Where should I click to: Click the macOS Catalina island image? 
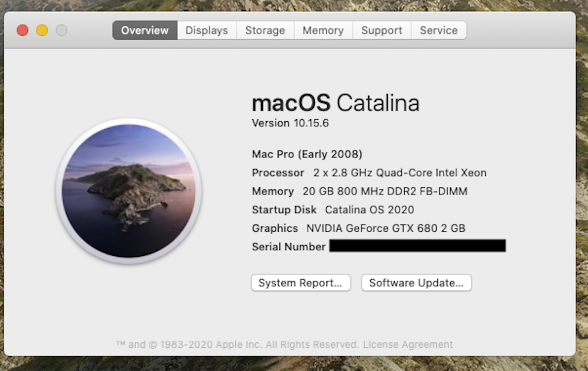pyautogui.click(x=129, y=191)
